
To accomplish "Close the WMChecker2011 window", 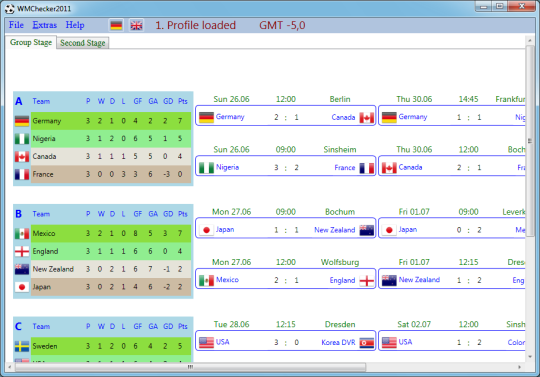I will [x=522, y=6].
